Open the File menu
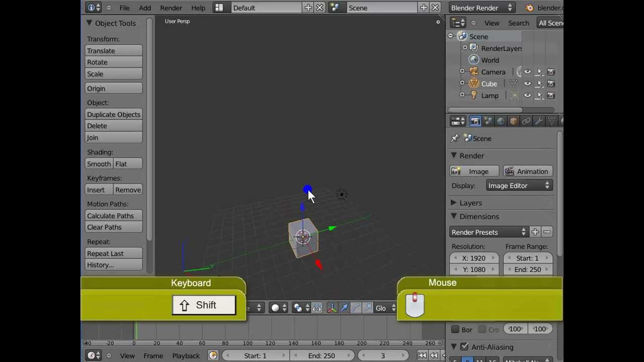The width and height of the screenshot is (644, 362). [124, 8]
